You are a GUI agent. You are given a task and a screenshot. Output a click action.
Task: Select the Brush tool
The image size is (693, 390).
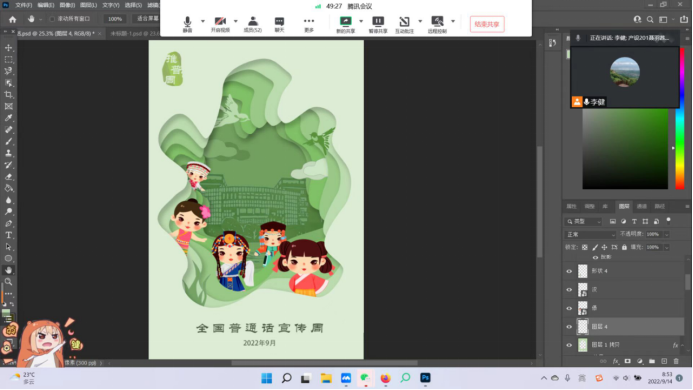8,141
